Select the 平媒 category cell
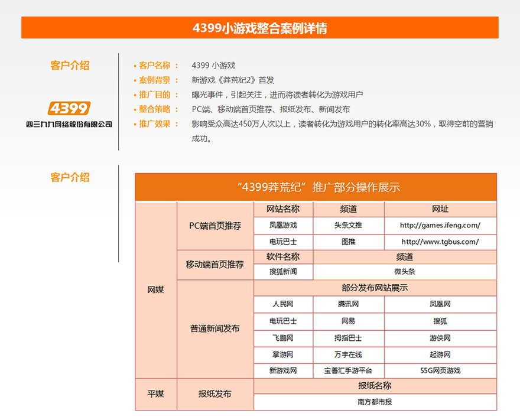 click(155, 393)
